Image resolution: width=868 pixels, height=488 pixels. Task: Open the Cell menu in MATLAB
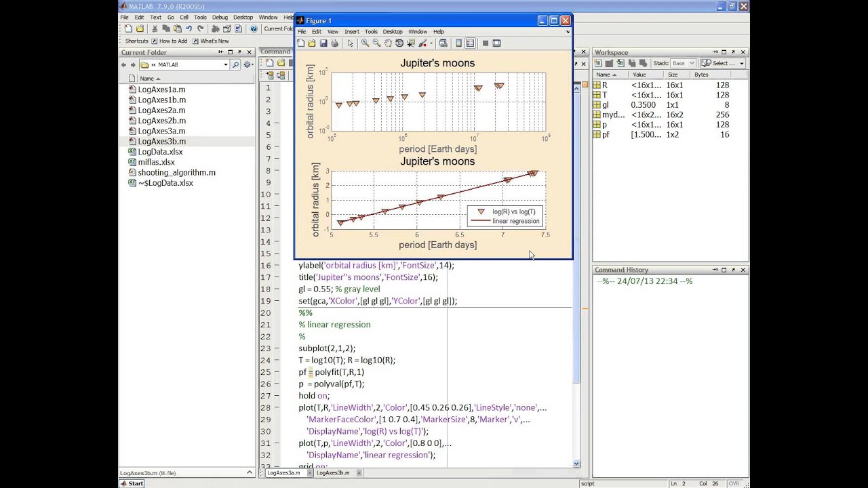point(184,17)
